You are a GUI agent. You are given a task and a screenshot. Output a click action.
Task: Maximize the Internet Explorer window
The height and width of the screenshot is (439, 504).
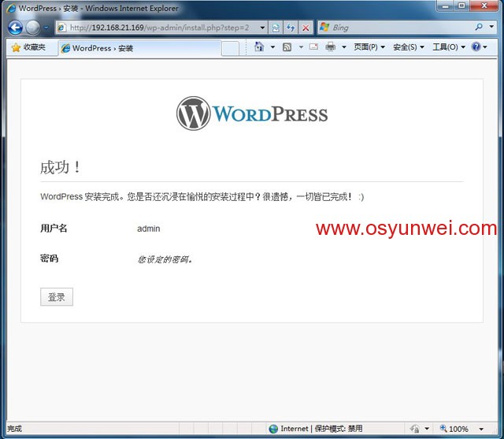(461, 6)
